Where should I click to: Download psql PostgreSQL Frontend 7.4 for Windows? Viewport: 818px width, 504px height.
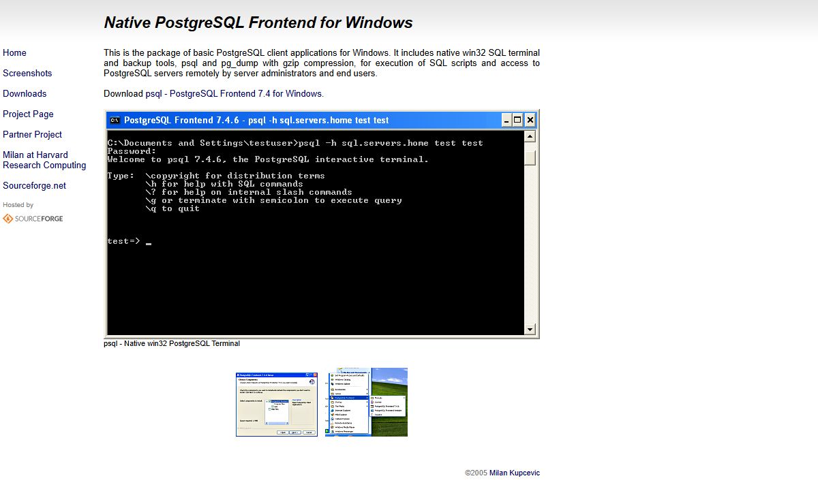point(234,93)
